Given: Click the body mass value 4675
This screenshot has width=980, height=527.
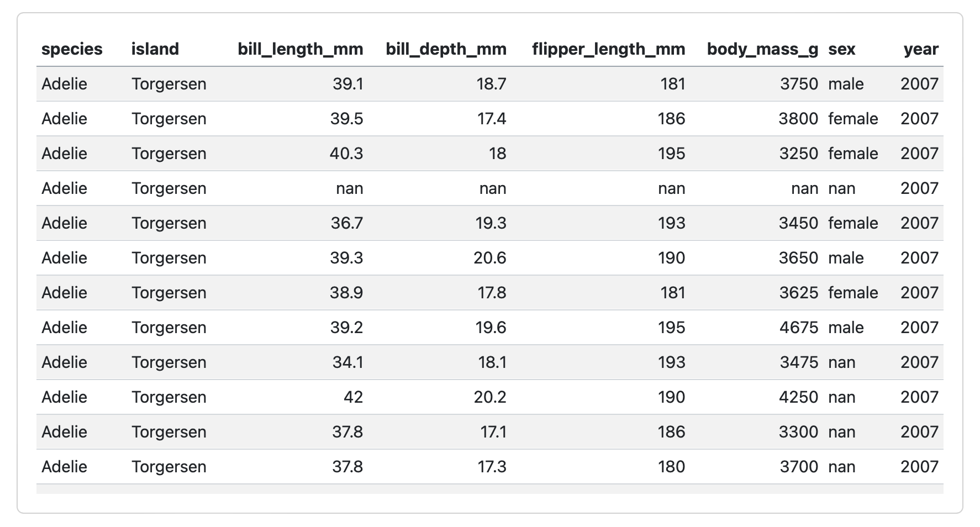Looking at the screenshot, I should [798, 328].
